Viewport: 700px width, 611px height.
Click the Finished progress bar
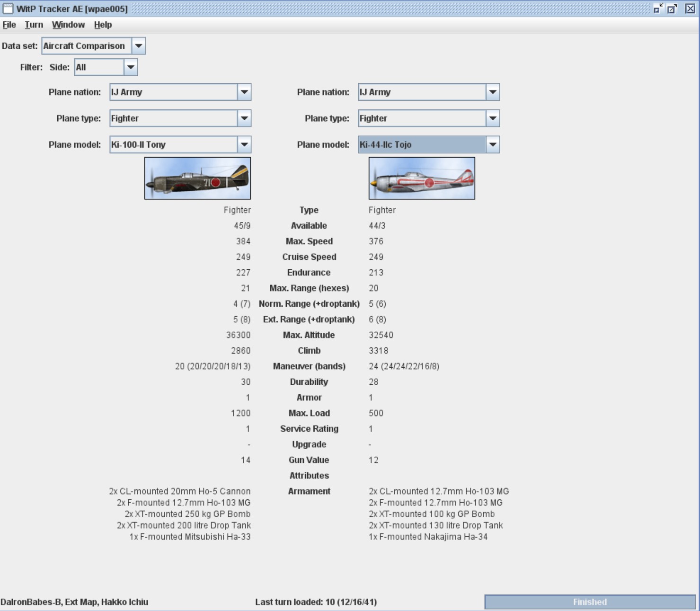point(590,602)
